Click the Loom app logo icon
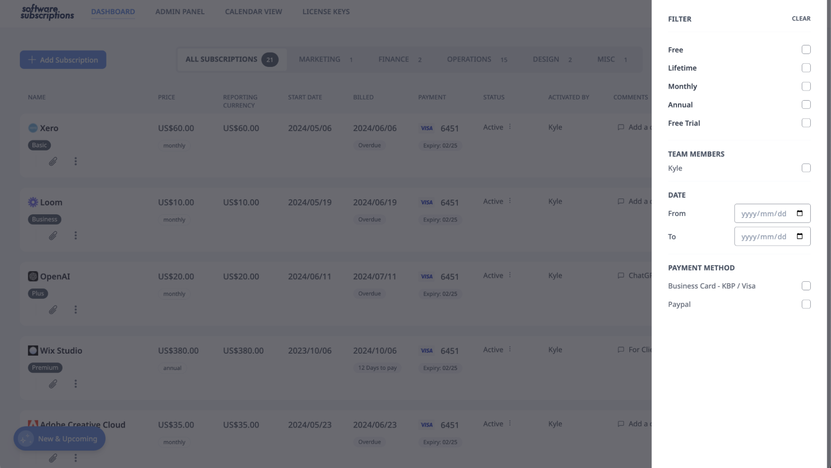The image size is (831, 468). pos(33,202)
